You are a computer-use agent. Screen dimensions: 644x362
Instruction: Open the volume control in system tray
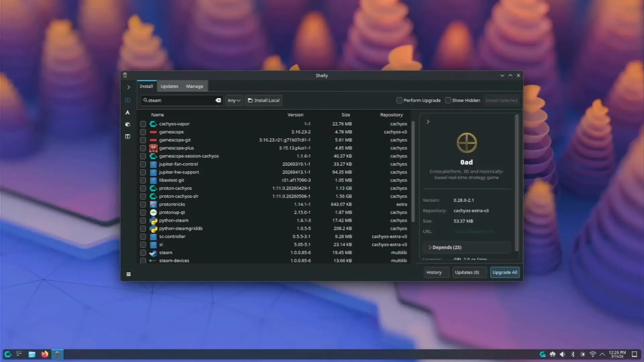(562, 354)
